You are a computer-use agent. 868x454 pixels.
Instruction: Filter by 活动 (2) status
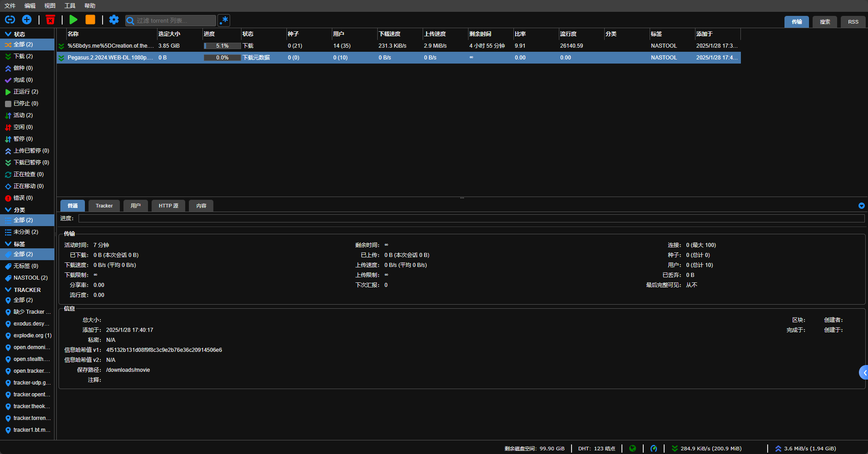click(x=27, y=115)
